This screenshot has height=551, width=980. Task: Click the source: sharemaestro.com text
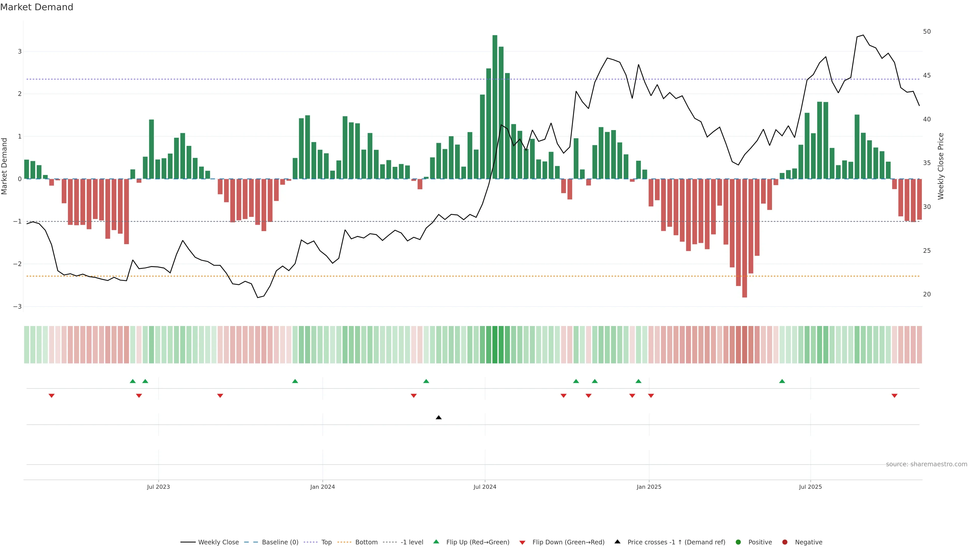[926, 464]
